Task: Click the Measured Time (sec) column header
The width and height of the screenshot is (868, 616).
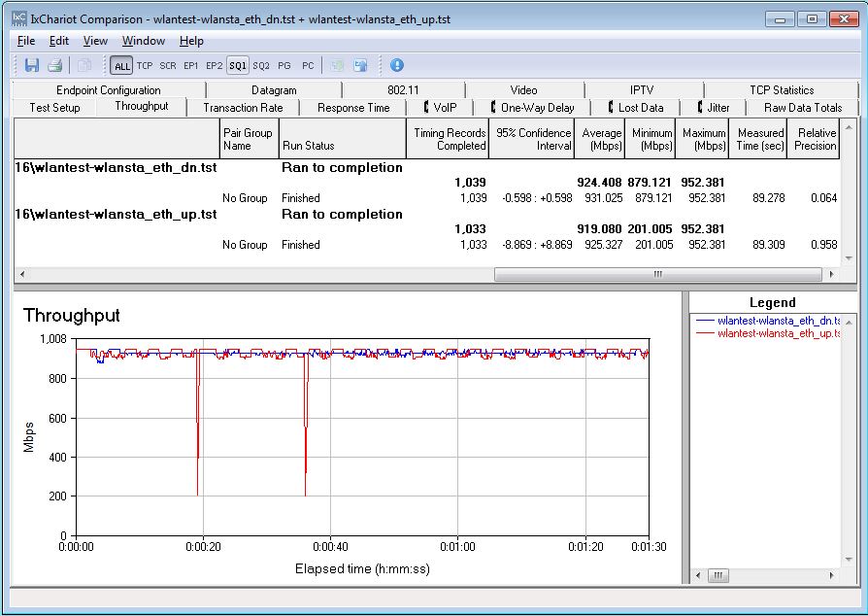Action: point(758,139)
